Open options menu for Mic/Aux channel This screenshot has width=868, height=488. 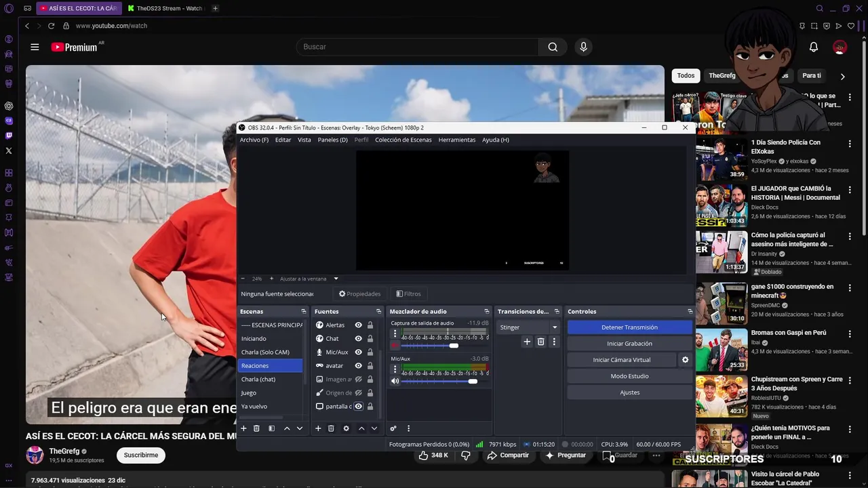pos(395,369)
